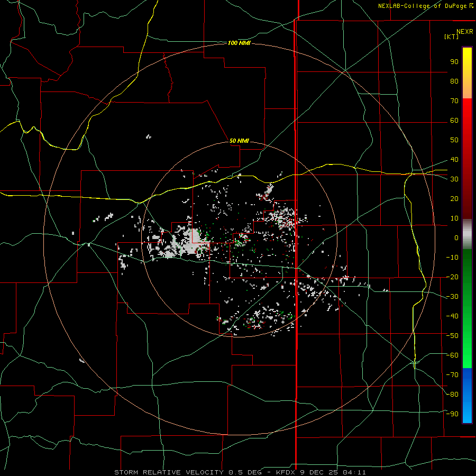Click the 70 value on velocity scale
Screen dimensions: 476x476
click(x=454, y=101)
